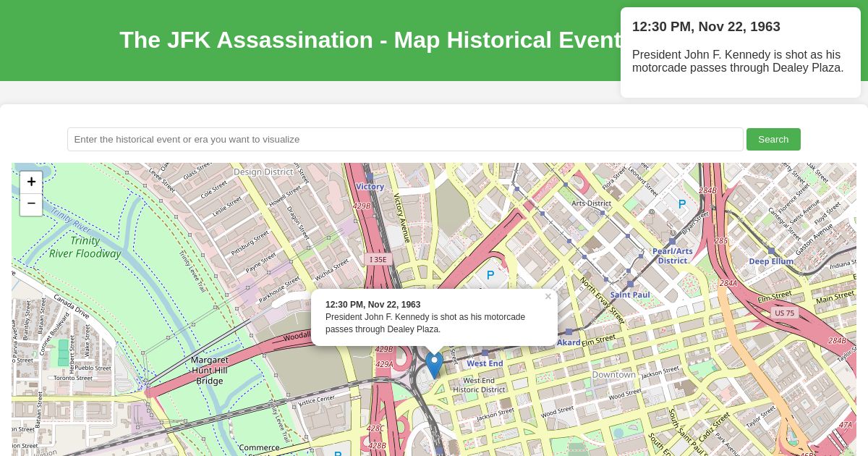Click the historical event search input field
The height and width of the screenshot is (456, 868).
pos(405,139)
